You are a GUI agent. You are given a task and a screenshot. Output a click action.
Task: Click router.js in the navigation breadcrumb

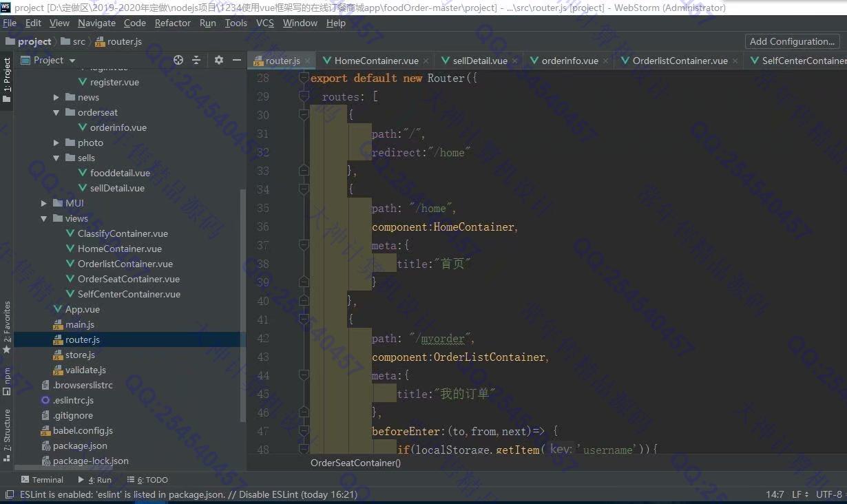coord(118,41)
